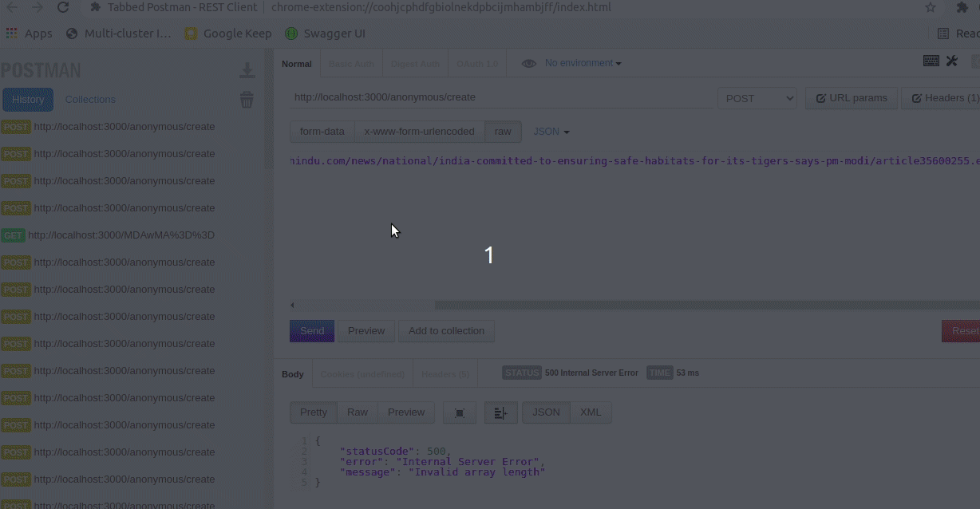This screenshot has width=980, height=509.
Task: Click the download/import icon beside Postman logo
Action: coord(247,71)
